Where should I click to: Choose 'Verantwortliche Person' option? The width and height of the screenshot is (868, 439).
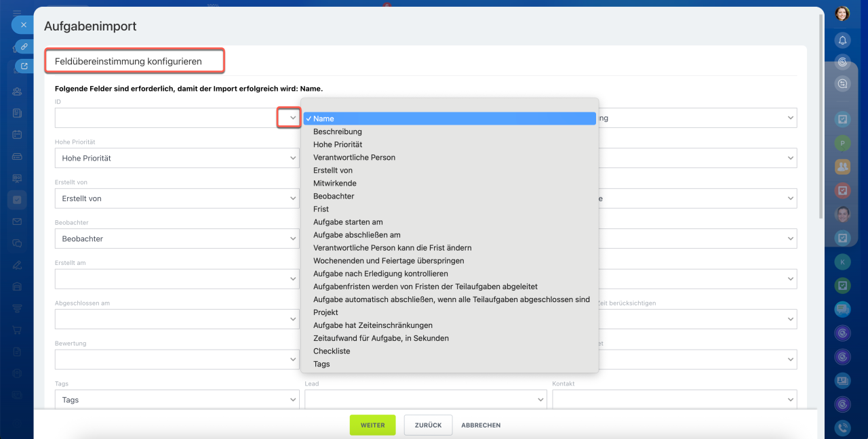354,157
